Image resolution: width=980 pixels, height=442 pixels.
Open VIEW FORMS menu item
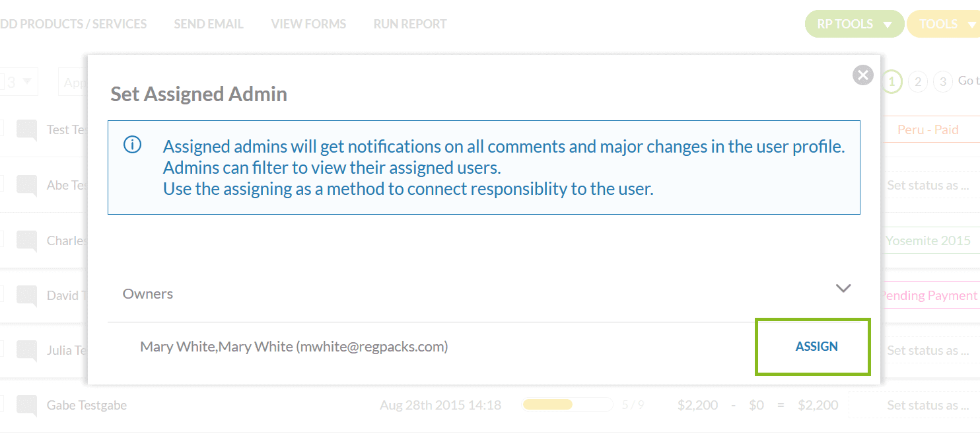tap(308, 24)
